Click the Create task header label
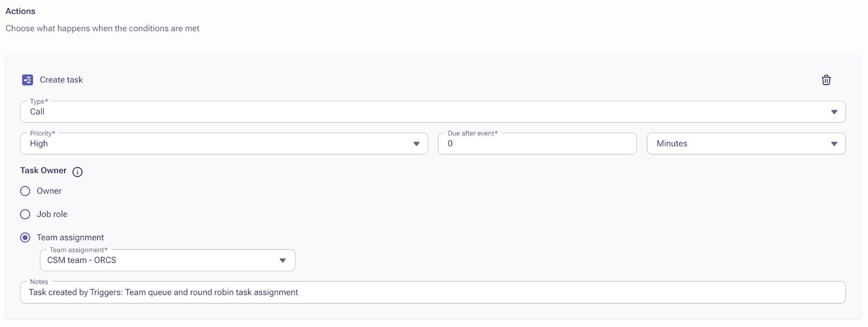The image size is (868, 327). [x=61, y=79]
